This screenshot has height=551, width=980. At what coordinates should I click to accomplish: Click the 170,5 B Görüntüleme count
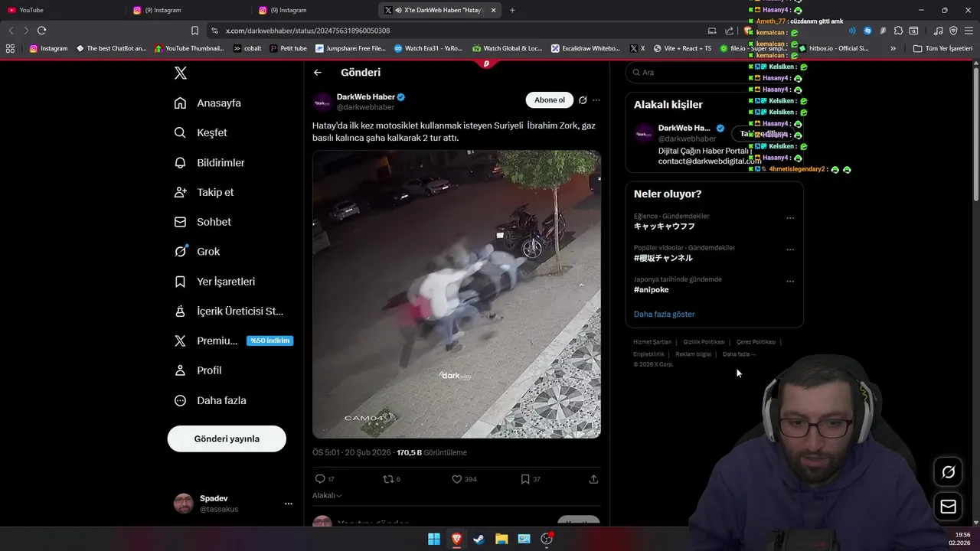(x=432, y=452)
